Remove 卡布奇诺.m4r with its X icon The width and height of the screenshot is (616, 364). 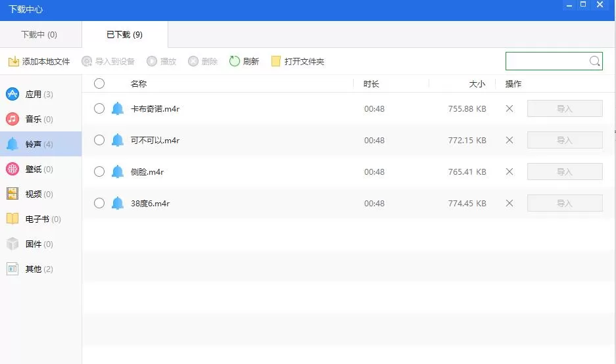tap(509, 108)
